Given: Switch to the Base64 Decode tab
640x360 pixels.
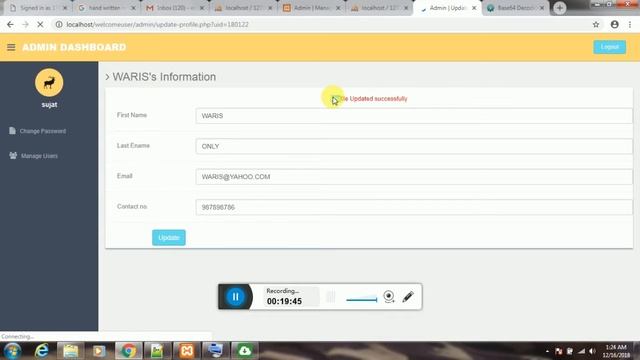Looking at the screenshot, I should 515,8.
